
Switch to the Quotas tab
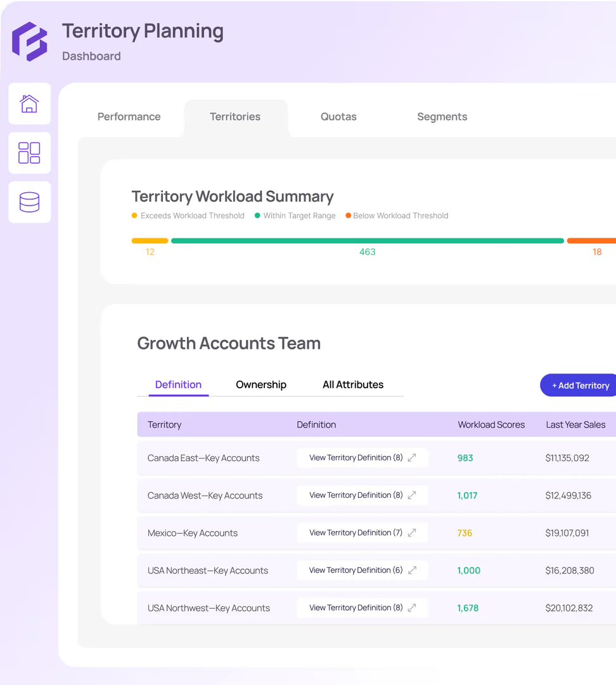338,117
